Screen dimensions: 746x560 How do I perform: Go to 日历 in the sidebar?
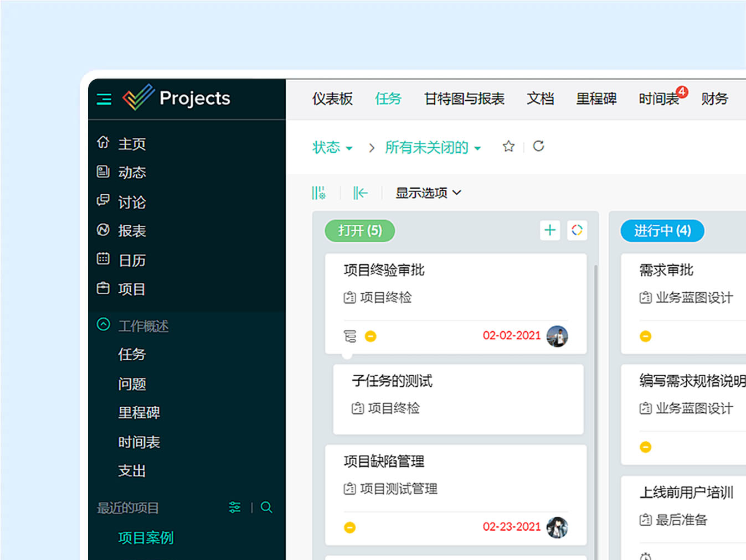pos(131,260)
